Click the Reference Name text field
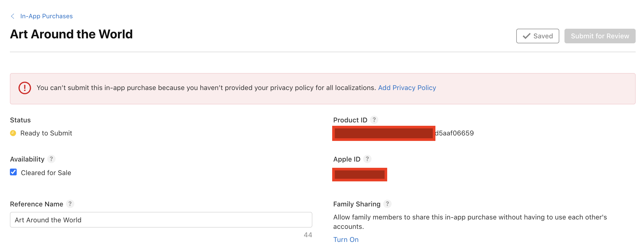Screen dimensions: 644x250 pos(161,220)
